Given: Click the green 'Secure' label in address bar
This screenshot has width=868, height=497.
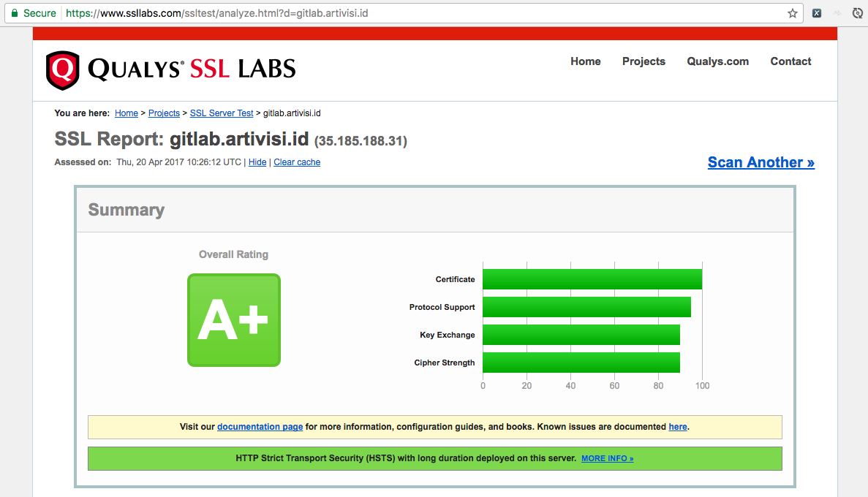Looking at the screenshot, I should point(39,13).
